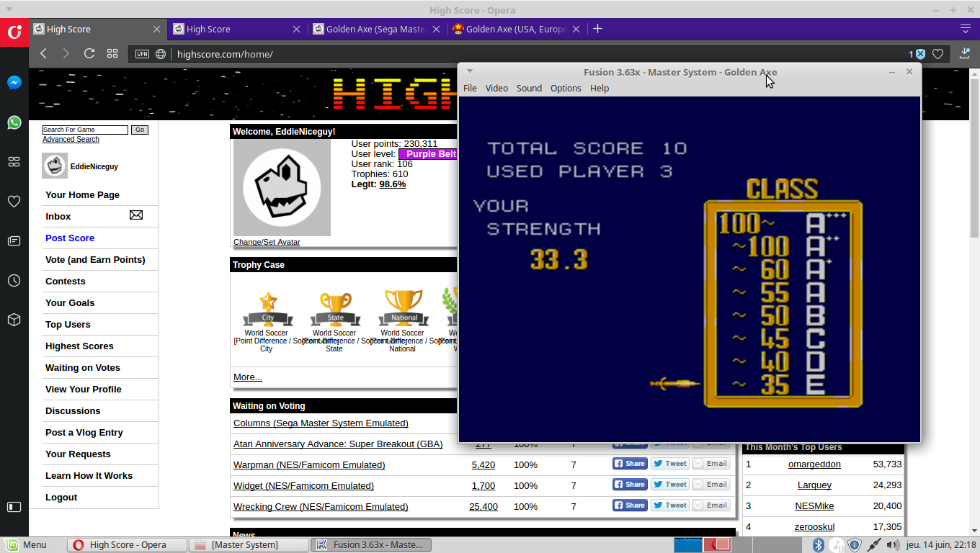Toggle the ad blocker shield icon
This screenshot has width=980, height=553.
click(920, 54)
